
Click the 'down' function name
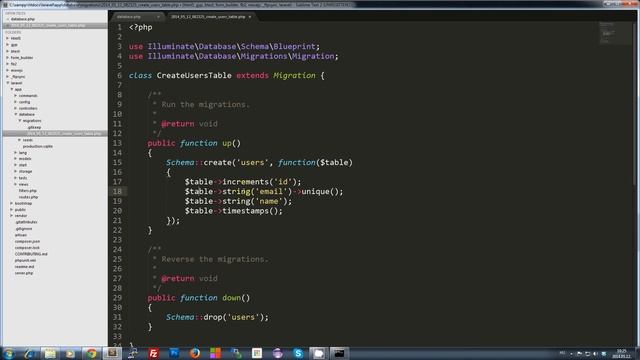[x=231, y=298]
